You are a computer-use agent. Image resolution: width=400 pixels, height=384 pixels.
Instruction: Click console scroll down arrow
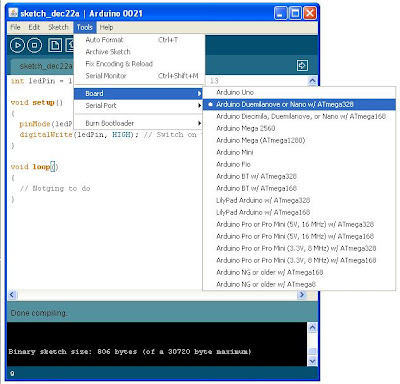pyautogui.click(x=312, y=360)
